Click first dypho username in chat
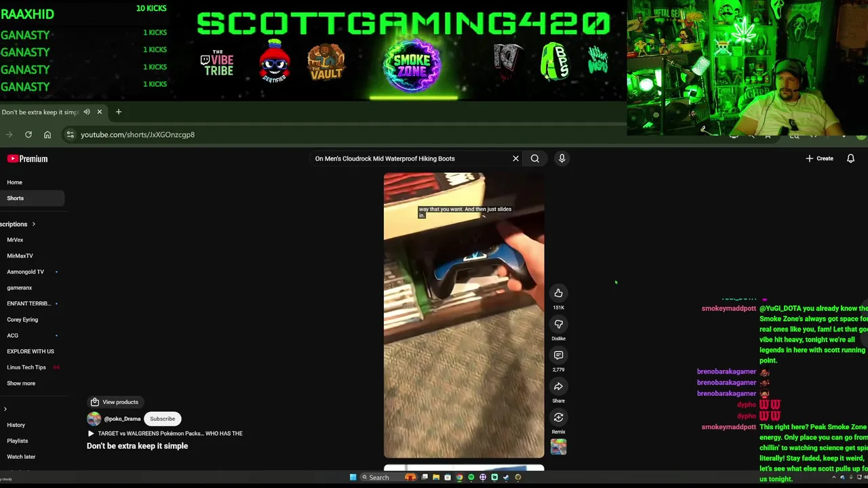Viewport: 868px width, 488px height. pyautogui.click(x=746, y=405)
